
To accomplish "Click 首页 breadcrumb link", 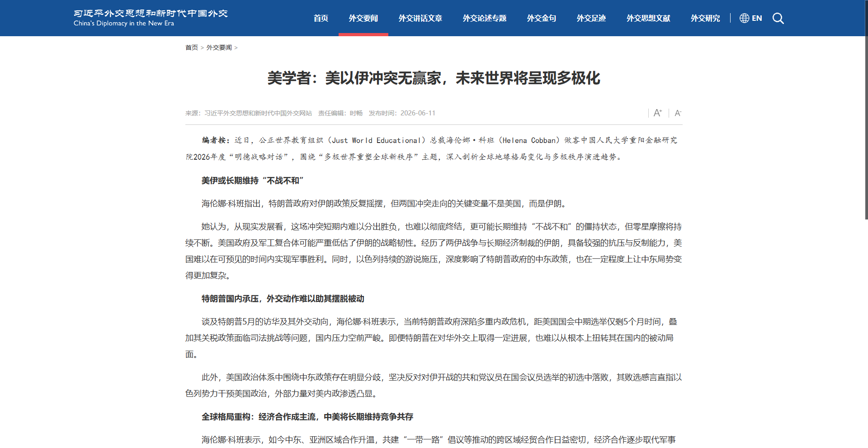I will click(192, 48).
